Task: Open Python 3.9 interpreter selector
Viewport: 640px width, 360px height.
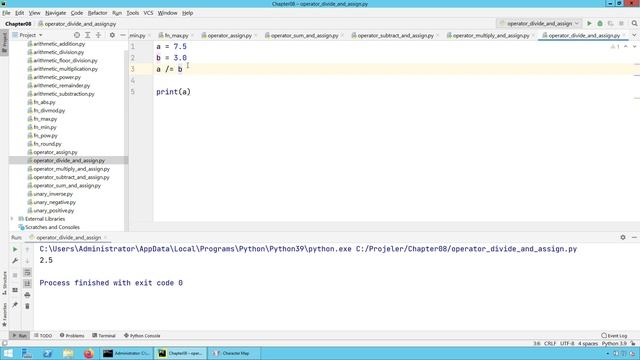Action: tap(614, 344)
